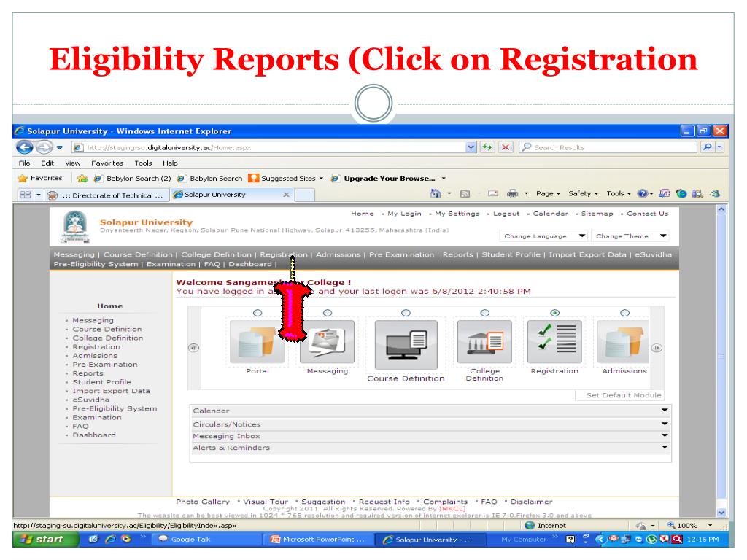Viewport: 747px width, 560px height.
Task: Open the College Definition module icon
Action: coord(484,342)
